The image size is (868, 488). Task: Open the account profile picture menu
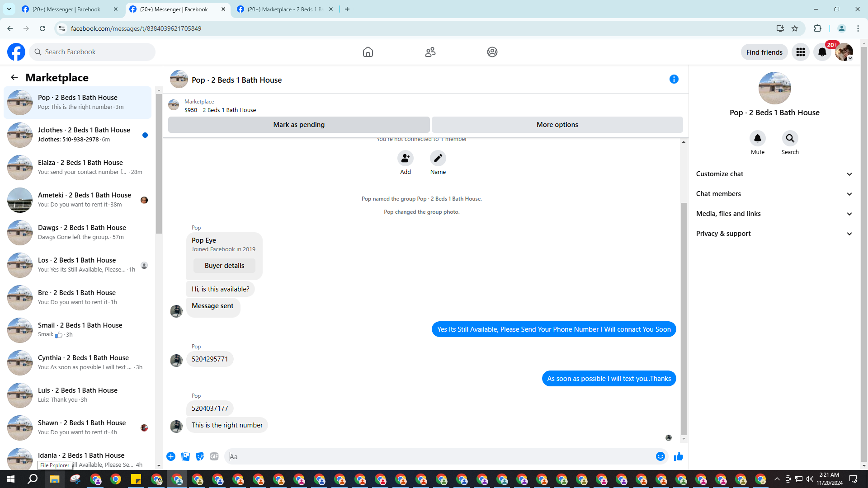[844, 52]
